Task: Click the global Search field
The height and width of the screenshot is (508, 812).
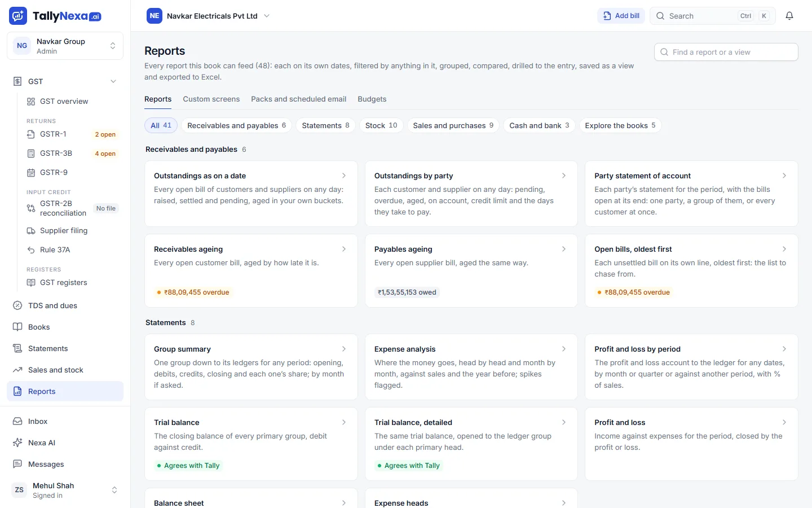Action: pos(713,16)
